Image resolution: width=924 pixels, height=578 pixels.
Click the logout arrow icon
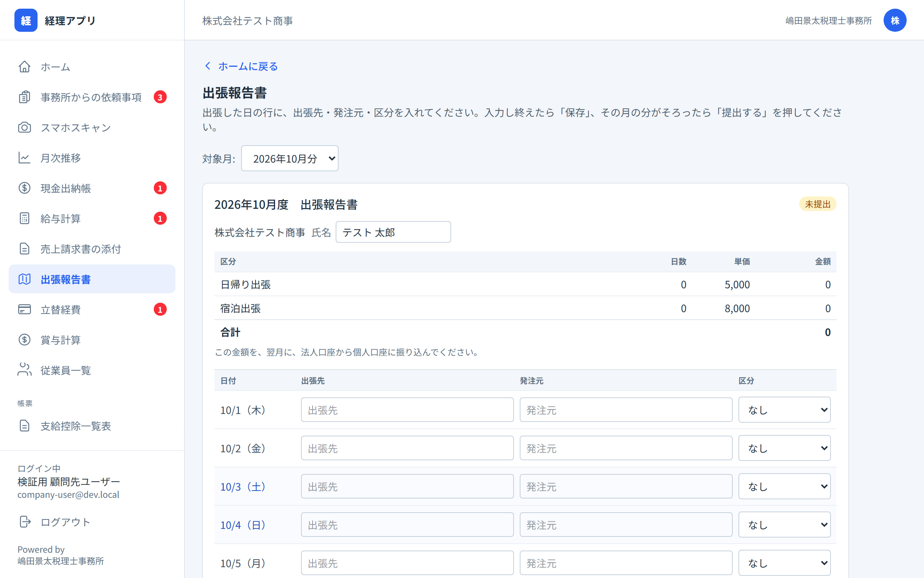tap(25, 522)
